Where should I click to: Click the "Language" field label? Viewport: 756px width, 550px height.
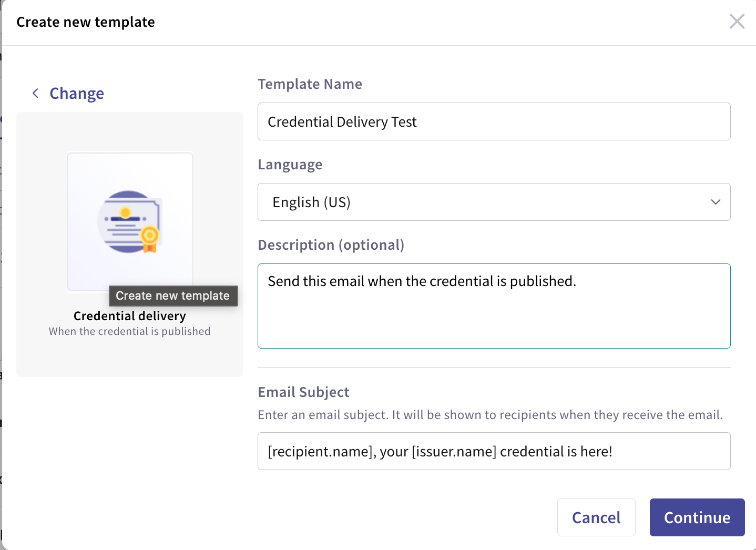(290, 165)
